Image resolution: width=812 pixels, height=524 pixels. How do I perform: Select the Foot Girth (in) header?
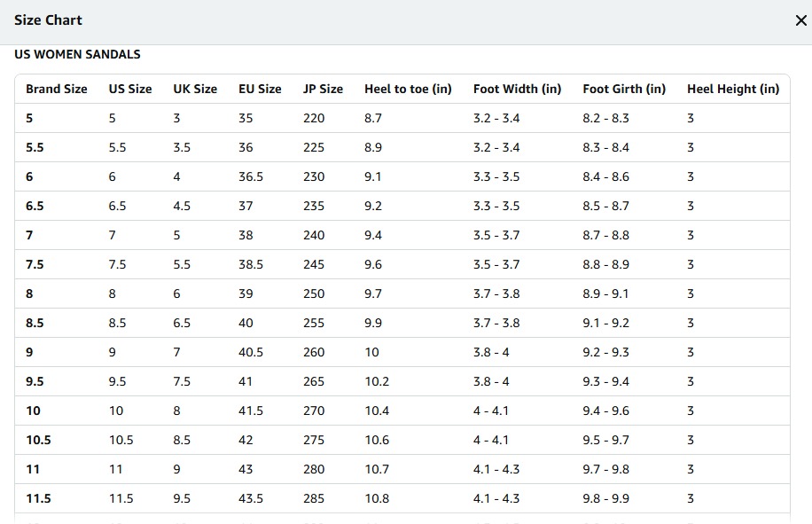click(x=624, y=89)
